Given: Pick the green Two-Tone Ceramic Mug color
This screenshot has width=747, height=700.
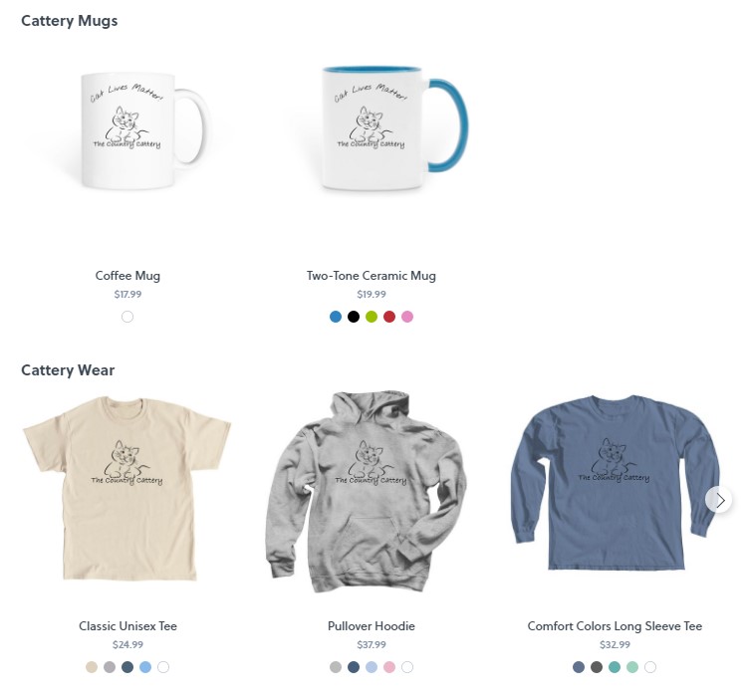Looking at the screenshot, I should tap(372, 317).
